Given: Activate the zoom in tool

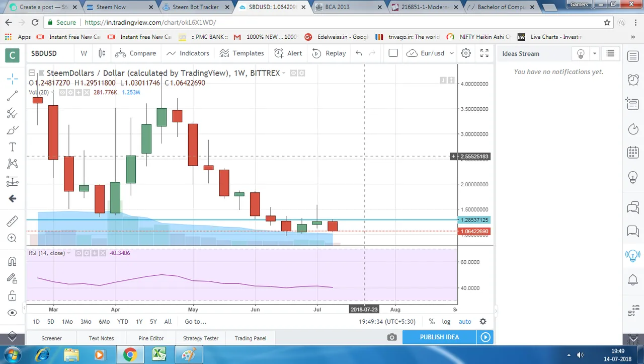Looking at the screenshot, I should [x=12, y=238].
